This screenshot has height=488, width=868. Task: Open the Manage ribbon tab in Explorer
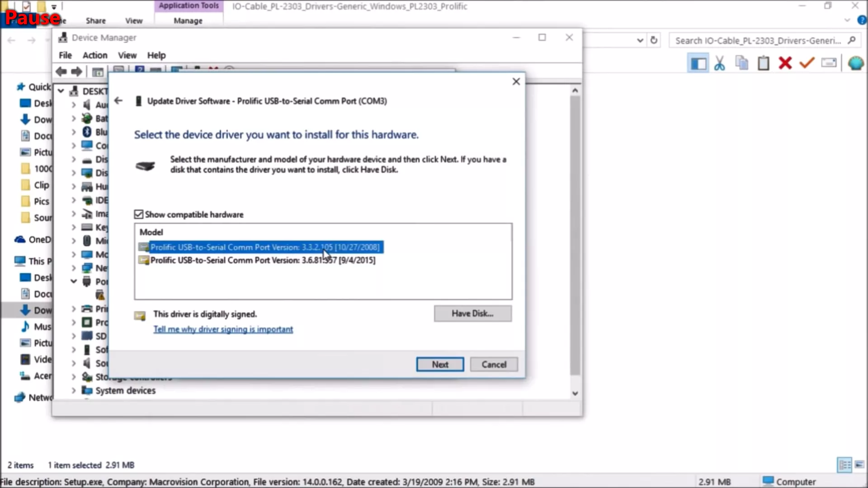188,21
